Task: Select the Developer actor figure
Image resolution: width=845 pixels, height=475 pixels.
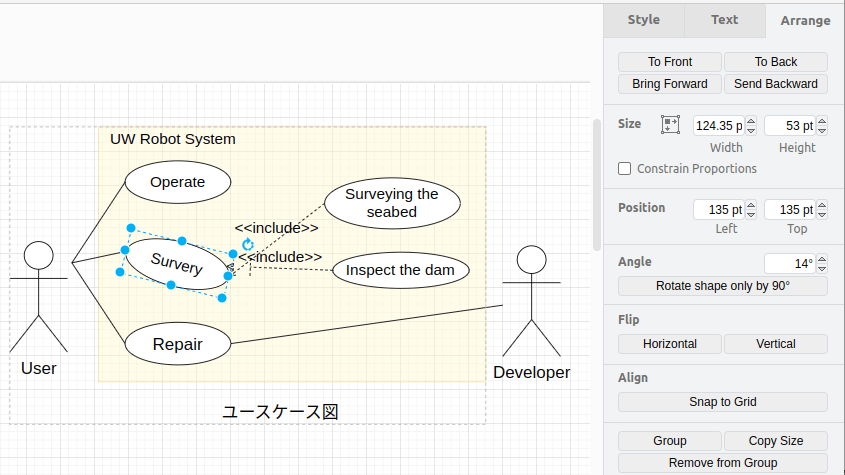Action: coord(531,301)
